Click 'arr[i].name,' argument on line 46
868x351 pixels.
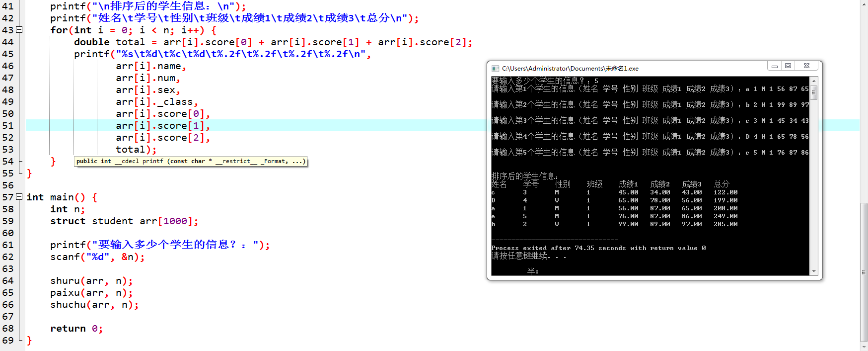click(x=151, y=66)
